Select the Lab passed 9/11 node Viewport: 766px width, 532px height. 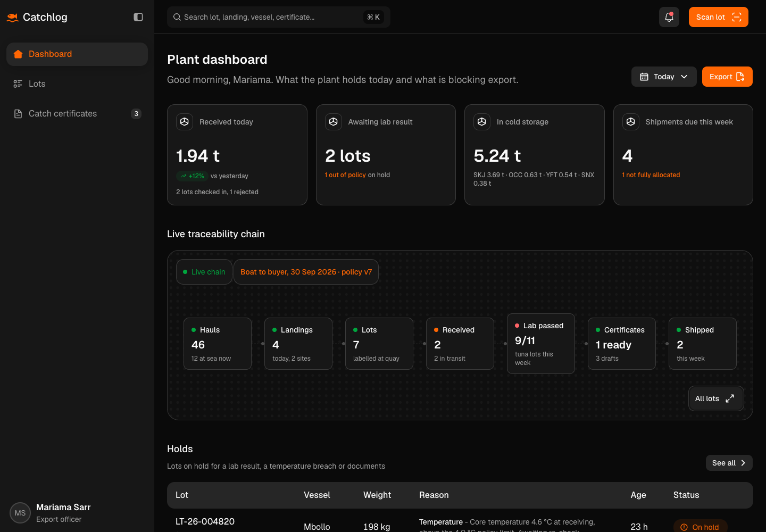[x=541, y=344]
